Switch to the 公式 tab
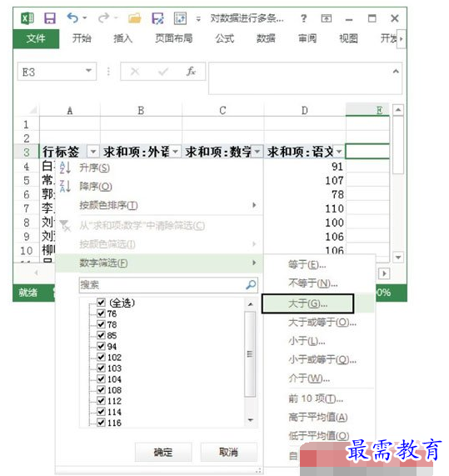This screenshot has width=449, height=476. click(x=225, y=38)
